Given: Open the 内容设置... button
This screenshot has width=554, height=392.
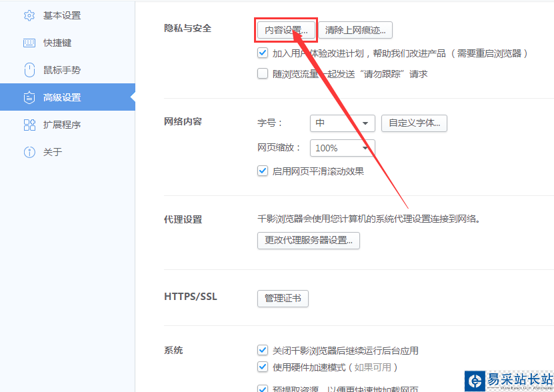Looking at the screenshot, I should pos(286,30).
